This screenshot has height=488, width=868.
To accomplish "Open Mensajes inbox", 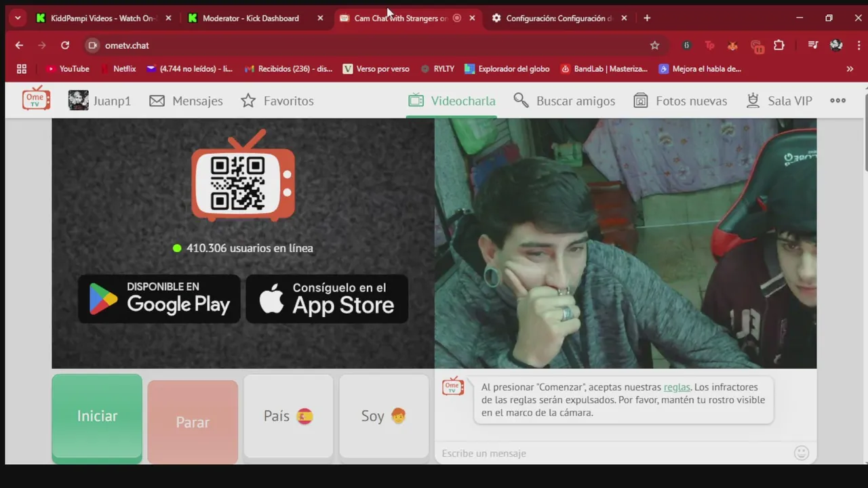I will point(186,101).
